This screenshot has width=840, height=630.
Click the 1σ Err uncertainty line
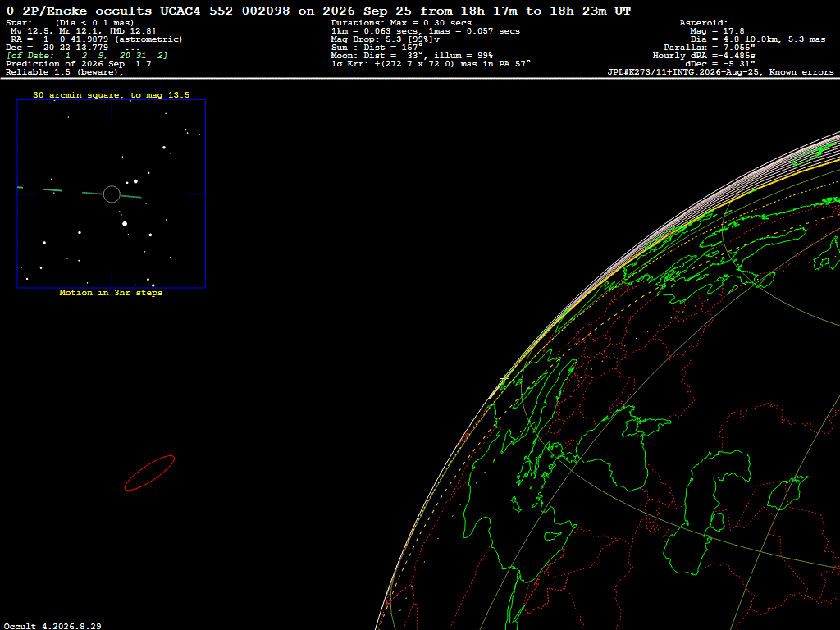click(431, 64)
